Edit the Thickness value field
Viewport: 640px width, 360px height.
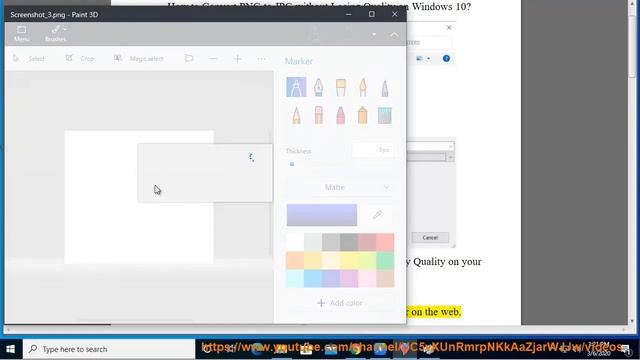tap(373, 150)
